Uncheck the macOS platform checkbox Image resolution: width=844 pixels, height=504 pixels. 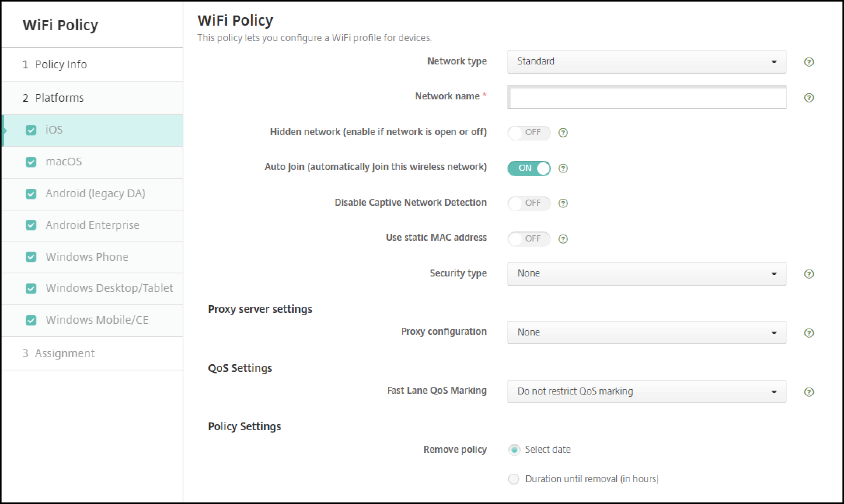[x=31, y=162]
